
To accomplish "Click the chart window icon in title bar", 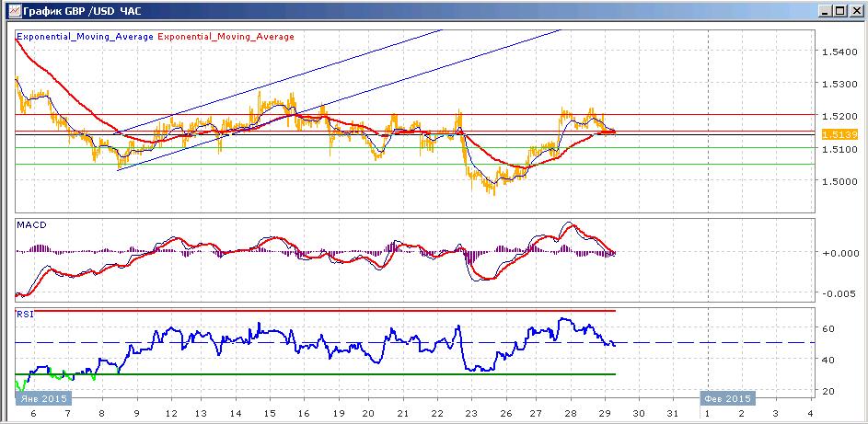I will [15, 10].
